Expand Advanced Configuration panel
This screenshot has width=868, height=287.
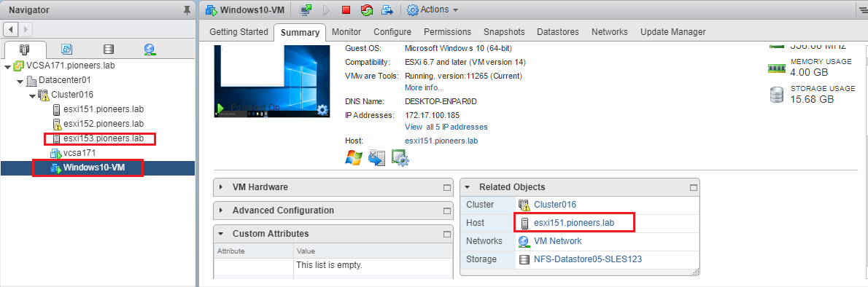221,210
